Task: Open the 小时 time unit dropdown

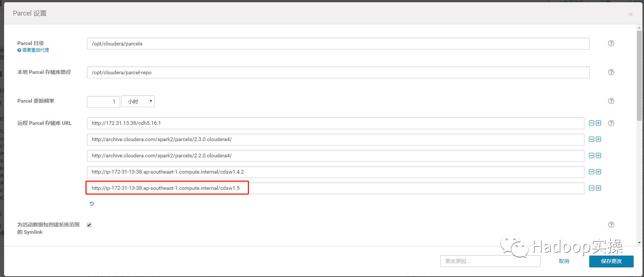Action: tap(138, 101)
